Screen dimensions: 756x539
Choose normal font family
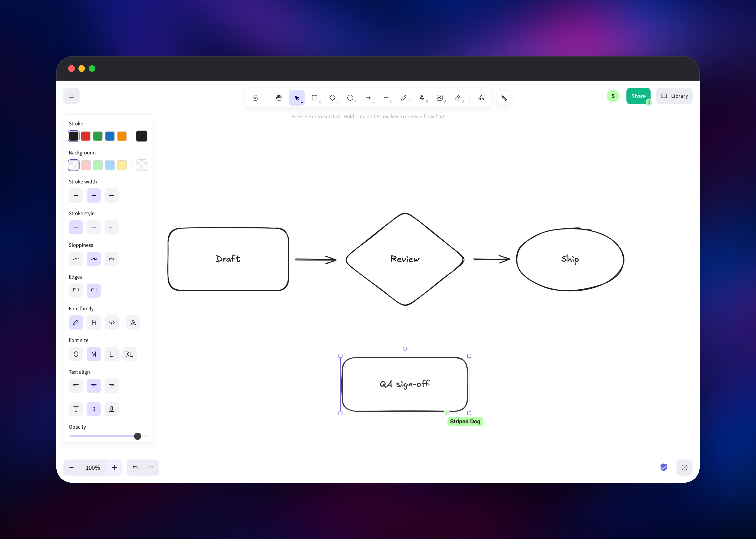(94, 322)
